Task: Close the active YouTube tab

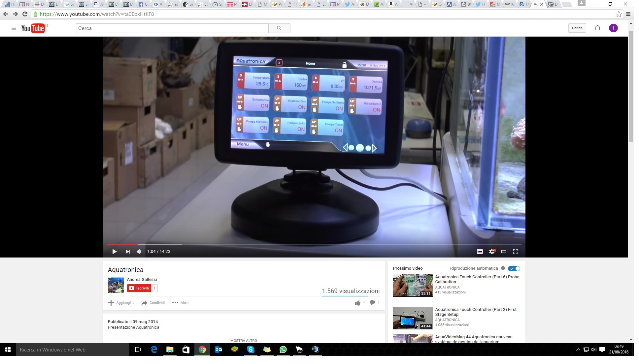Action: click(542, 4)
